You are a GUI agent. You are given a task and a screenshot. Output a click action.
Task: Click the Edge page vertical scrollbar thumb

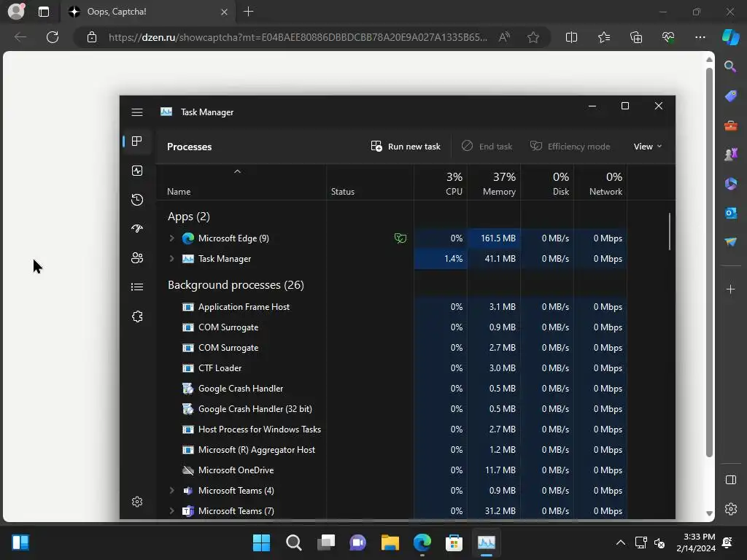(x=709, y=262)
